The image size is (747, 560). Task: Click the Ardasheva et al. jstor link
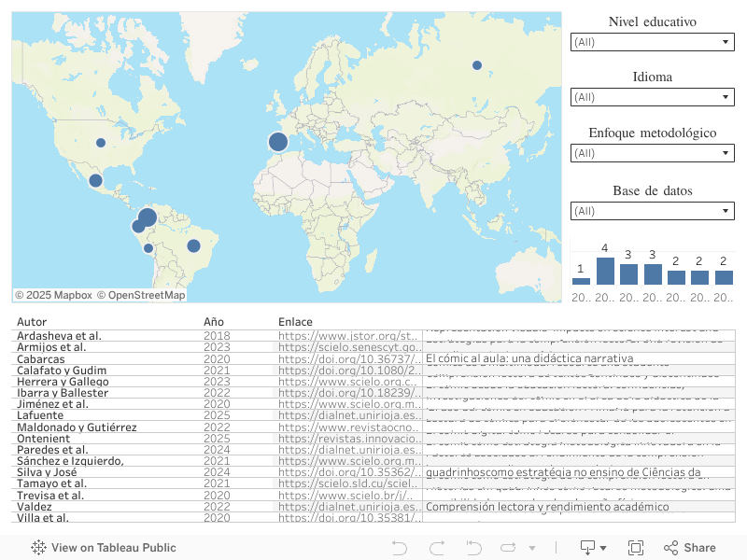[x=347, y=336]
